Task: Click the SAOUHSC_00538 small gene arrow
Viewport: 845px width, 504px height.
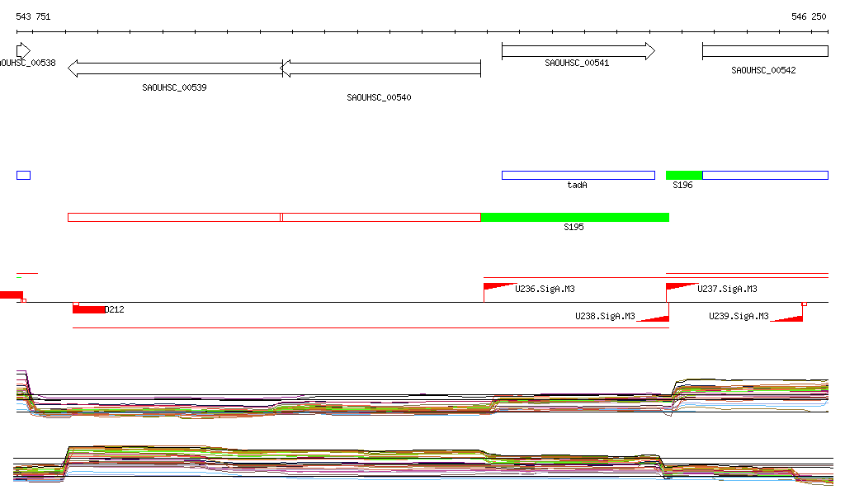Action: [23, 51]
